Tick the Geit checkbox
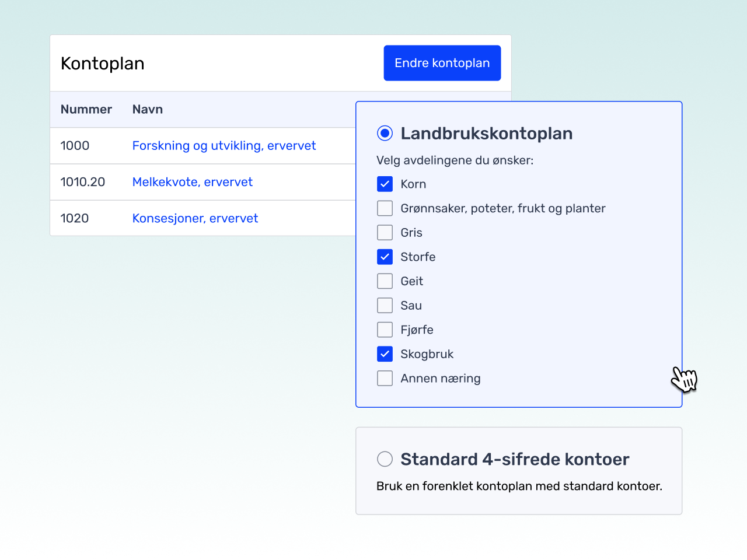Image resolution: width=747 pixels, height=560 pixels. (385, 281)
